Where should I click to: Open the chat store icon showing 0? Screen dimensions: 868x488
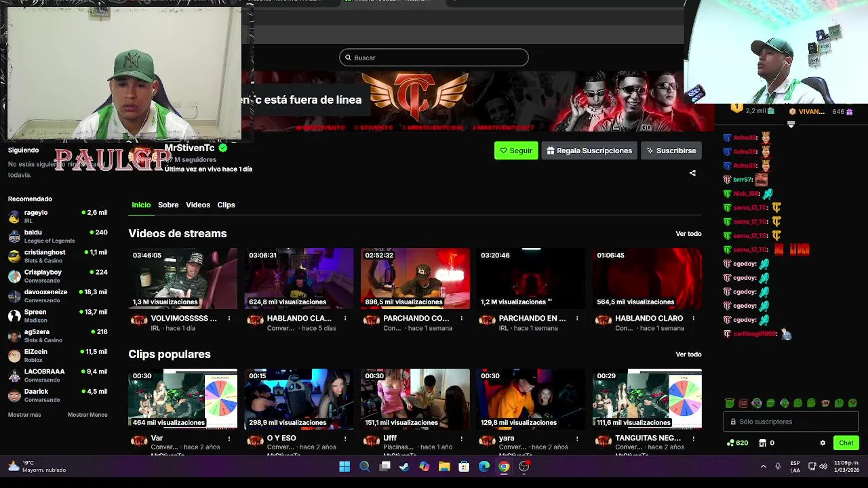pos(763,443)
